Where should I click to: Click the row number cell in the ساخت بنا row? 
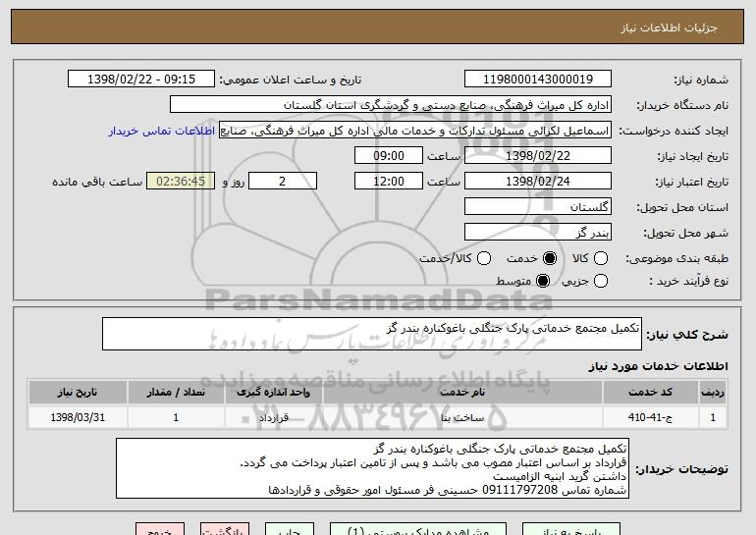(x=713, y=417)
